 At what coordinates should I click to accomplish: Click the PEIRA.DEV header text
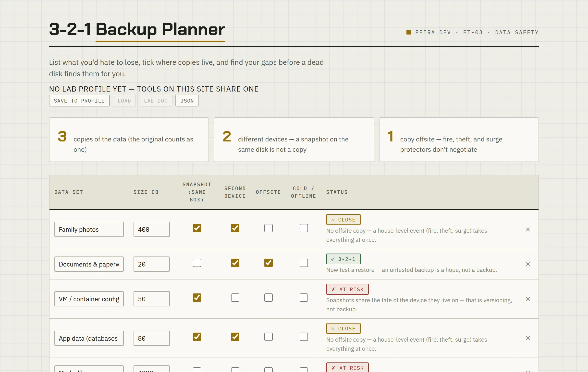point(433,32)
